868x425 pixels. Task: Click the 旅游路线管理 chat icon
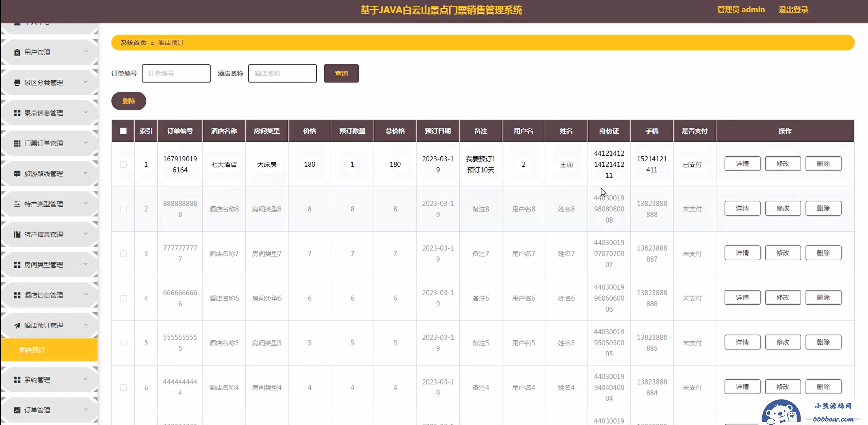pyautogui.click(x=17, y=174)
